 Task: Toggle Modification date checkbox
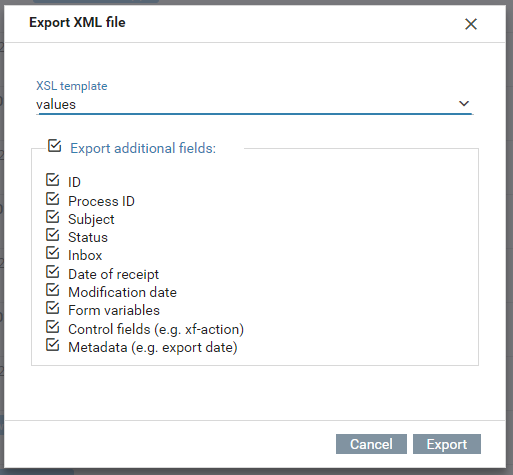(x=53, y=290)
